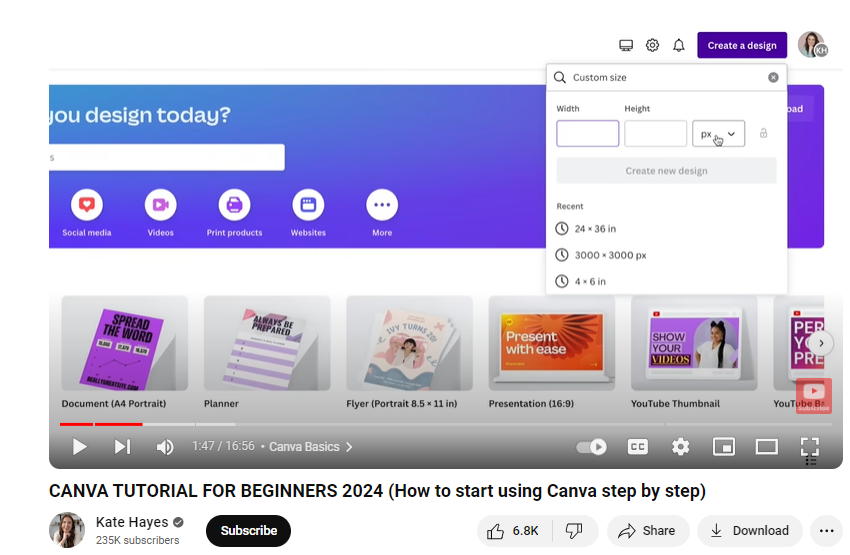This screenshot has height=555, width=850.
Task: Click the Presentation (16:9) label
Action: 531,403
